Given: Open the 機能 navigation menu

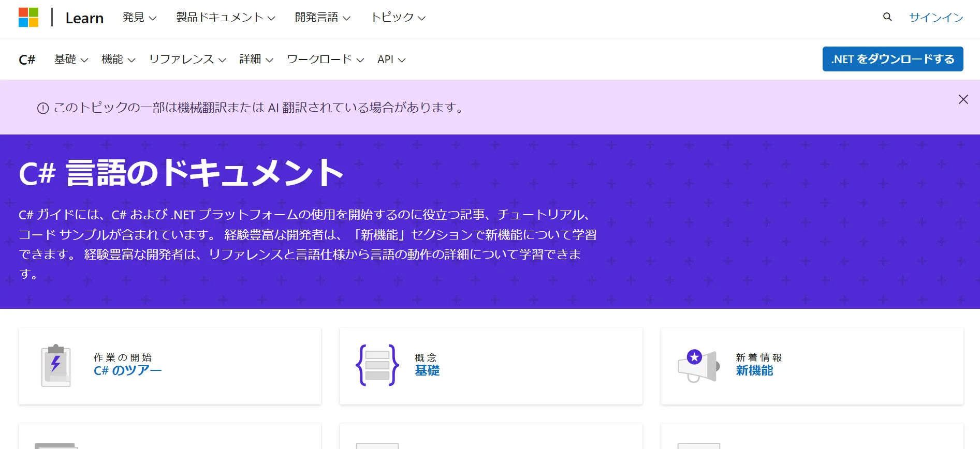Looking at the screenshot, I should pyautogui.click(x=119, y=59).
